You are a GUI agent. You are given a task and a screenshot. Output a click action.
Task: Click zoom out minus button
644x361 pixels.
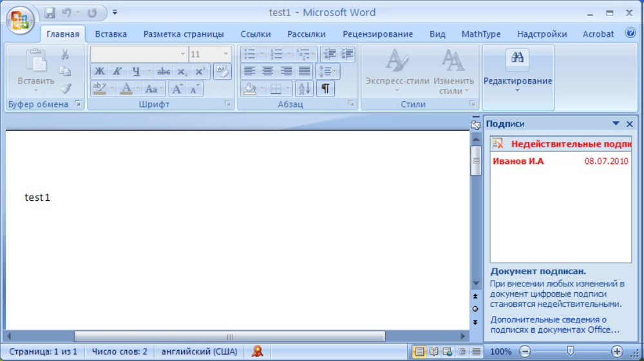[x=524, y=351]
